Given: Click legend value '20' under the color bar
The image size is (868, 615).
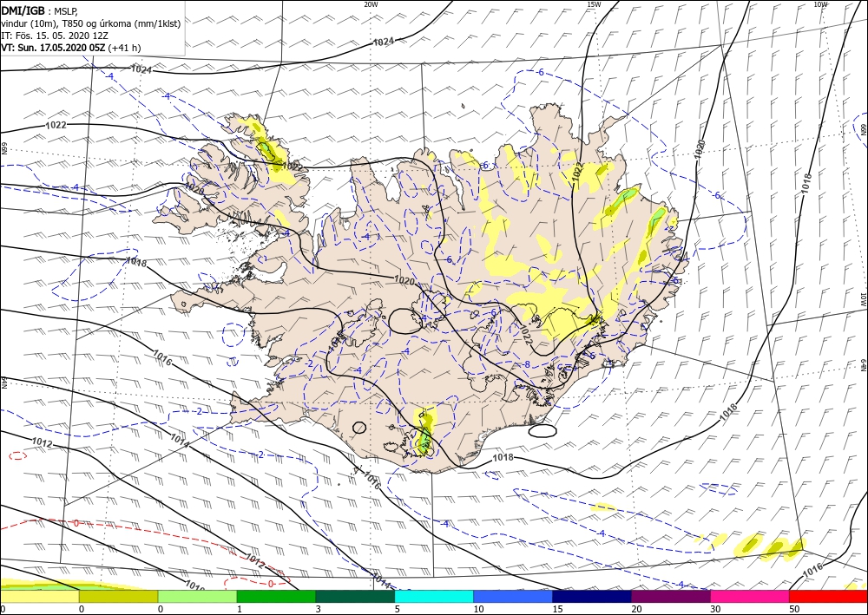Looking at the screenshot, I should point(636,609).
